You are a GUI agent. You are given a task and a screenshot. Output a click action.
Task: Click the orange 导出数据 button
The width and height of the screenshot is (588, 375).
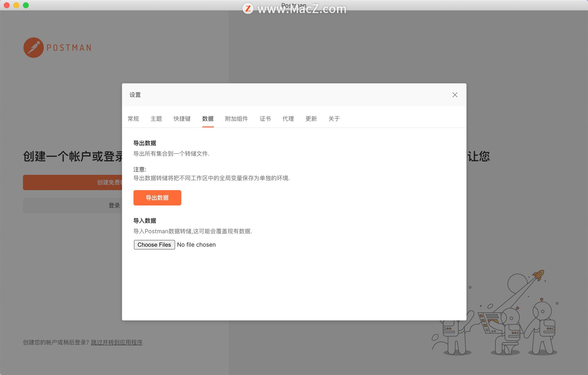click(157, 198)
